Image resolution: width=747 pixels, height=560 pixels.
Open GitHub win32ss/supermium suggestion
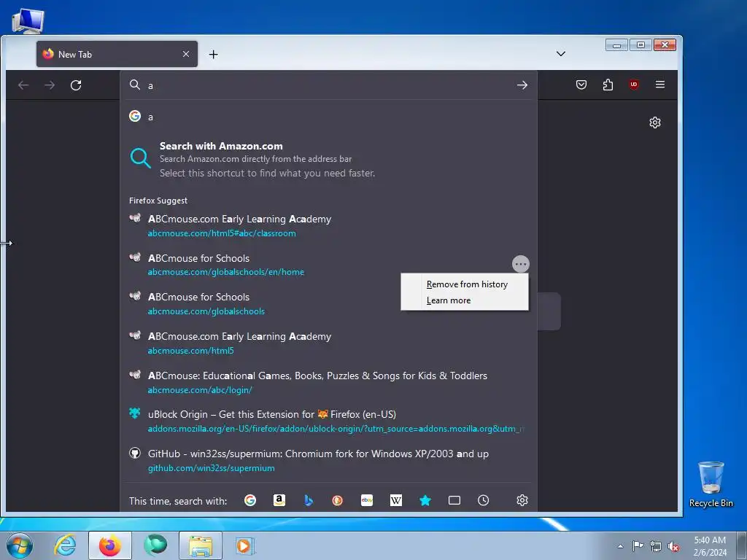329,461
